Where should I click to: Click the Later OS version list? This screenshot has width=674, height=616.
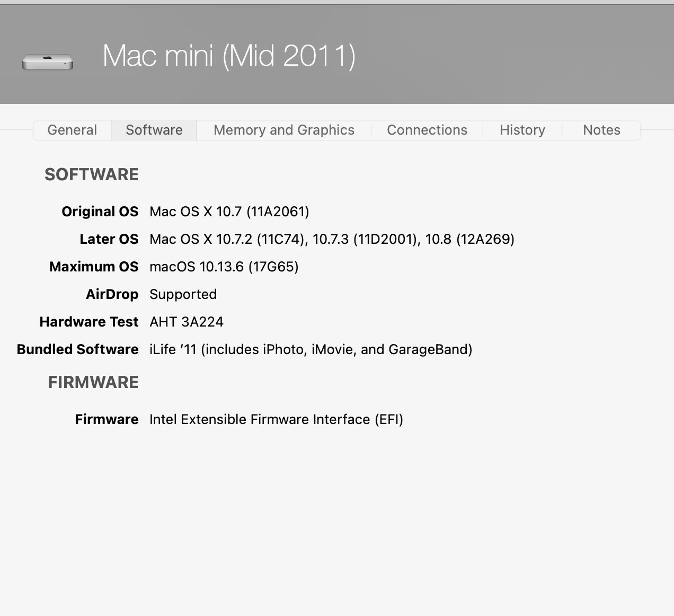(332, 239)
